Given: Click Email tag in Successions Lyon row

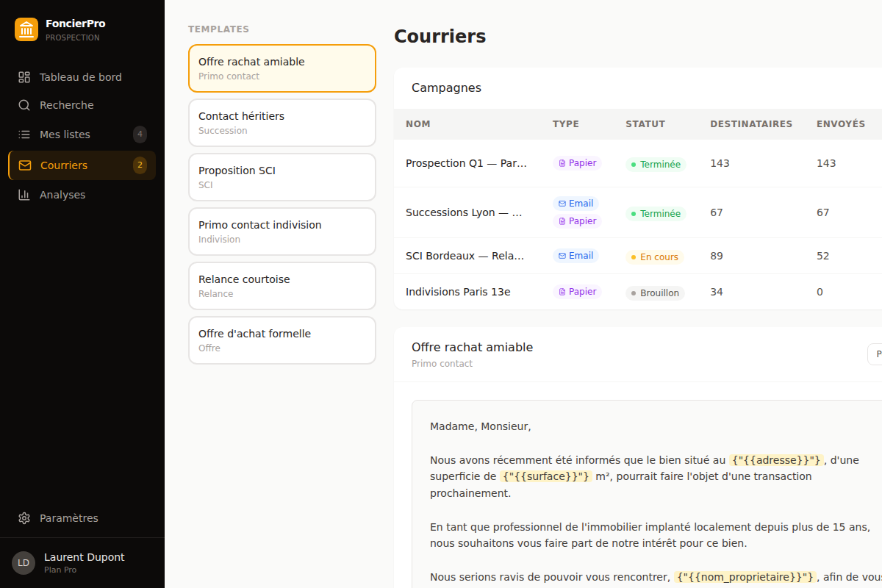Looking at the screenshot, I should pyautogui.click(x=576, y=204).
